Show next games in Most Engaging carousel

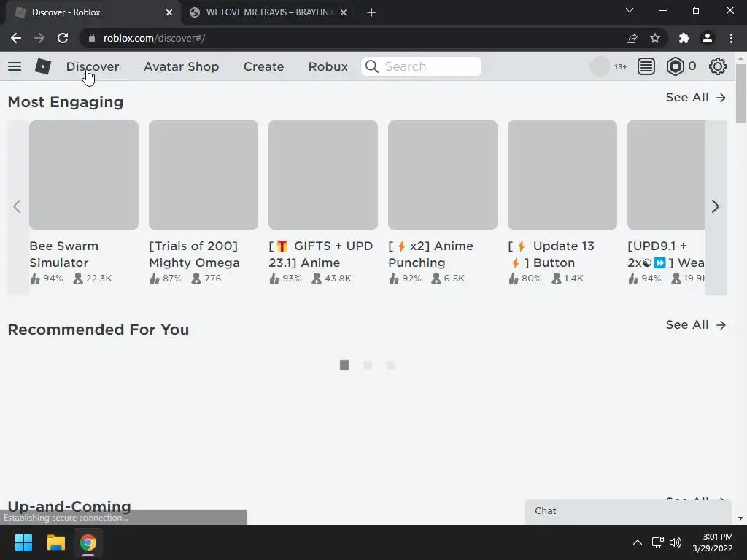pyautogui.click(x=716, y=206)
